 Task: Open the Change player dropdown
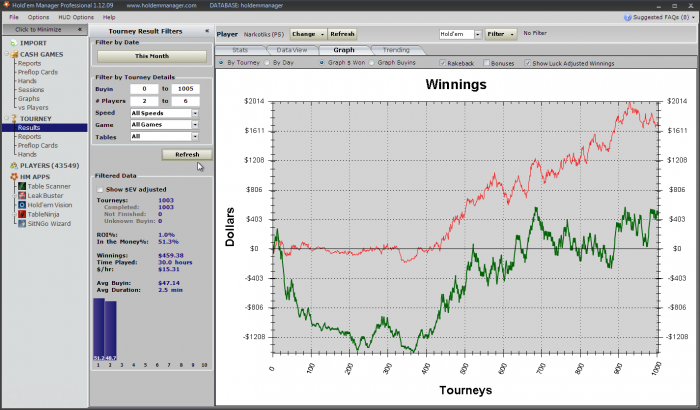click(x=308, y=34)
